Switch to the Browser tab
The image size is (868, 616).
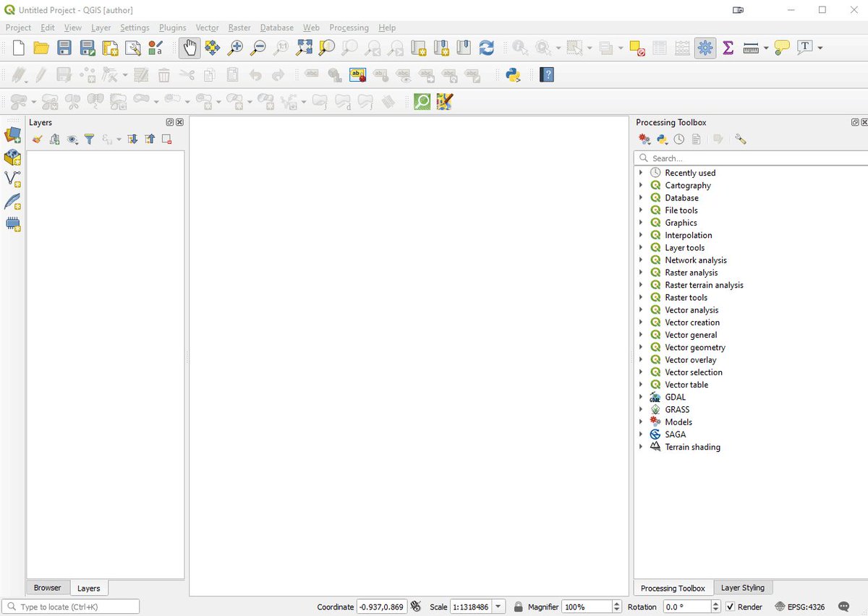point(48,588)
